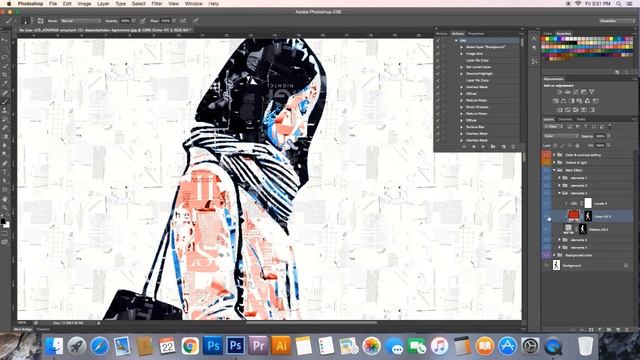Collapse the elements 3 group

pyautogui.click(x=560, y=193)
